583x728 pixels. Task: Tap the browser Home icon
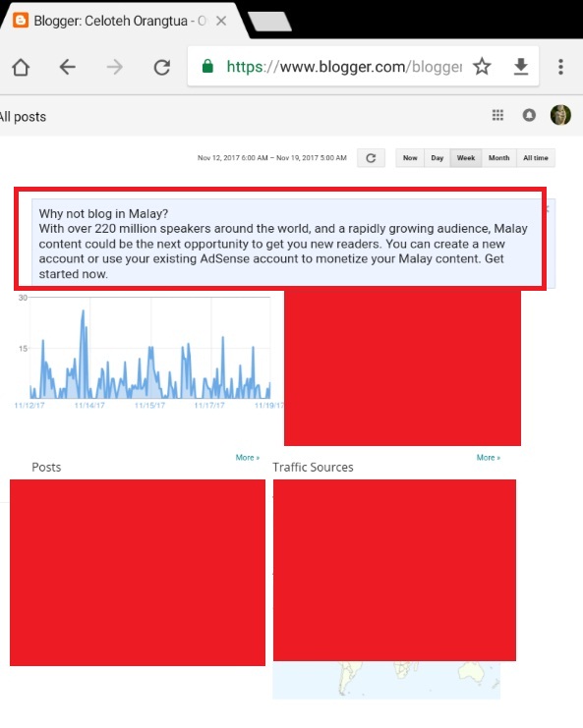click(x=21, y=68)
